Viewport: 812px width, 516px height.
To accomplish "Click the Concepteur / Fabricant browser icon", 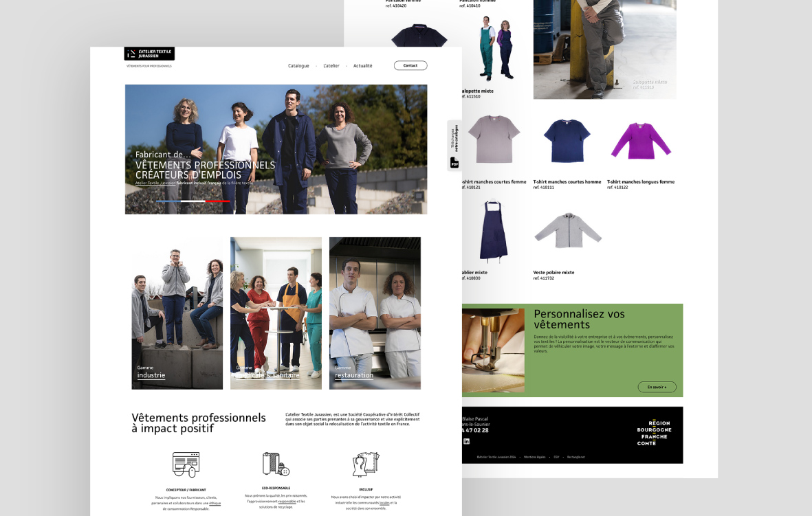I will click(186, 465).
